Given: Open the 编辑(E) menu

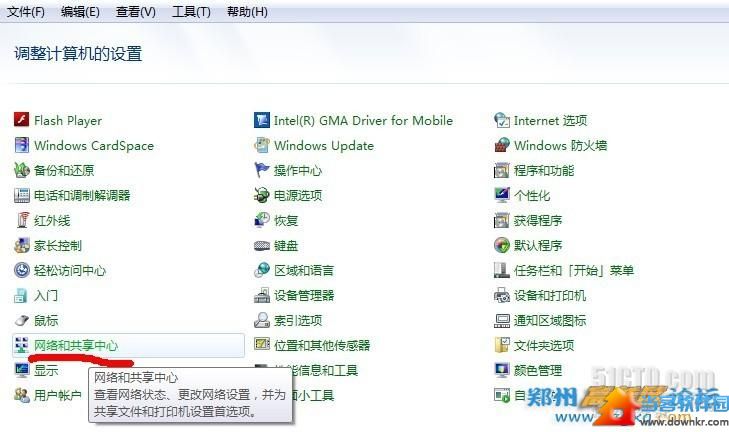Looking at the screenshot, I should [x=80, y=11].
